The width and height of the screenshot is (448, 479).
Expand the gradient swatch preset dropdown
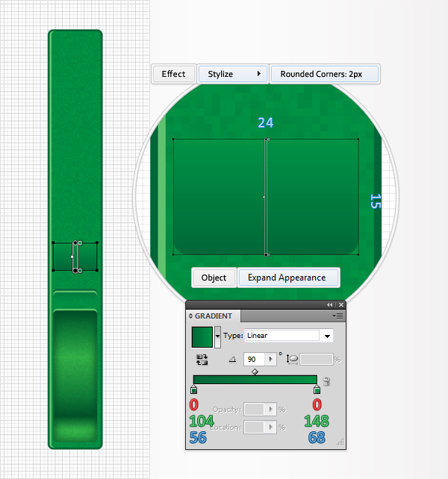[217, 336]
